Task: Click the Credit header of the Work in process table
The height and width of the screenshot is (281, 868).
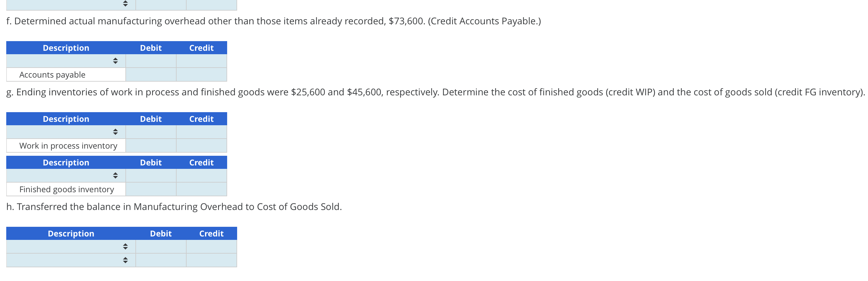Action: pyautogui.click(x=201, y=118)
